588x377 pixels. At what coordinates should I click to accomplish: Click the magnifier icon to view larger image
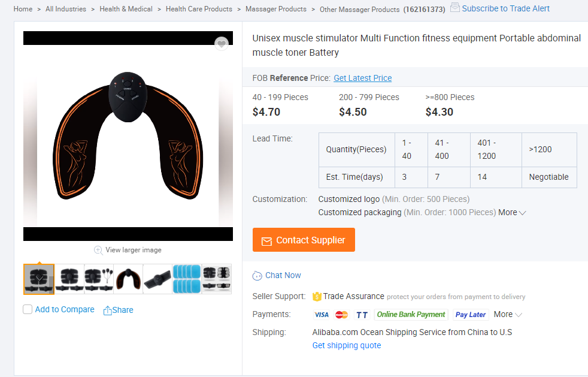[98, 250]
